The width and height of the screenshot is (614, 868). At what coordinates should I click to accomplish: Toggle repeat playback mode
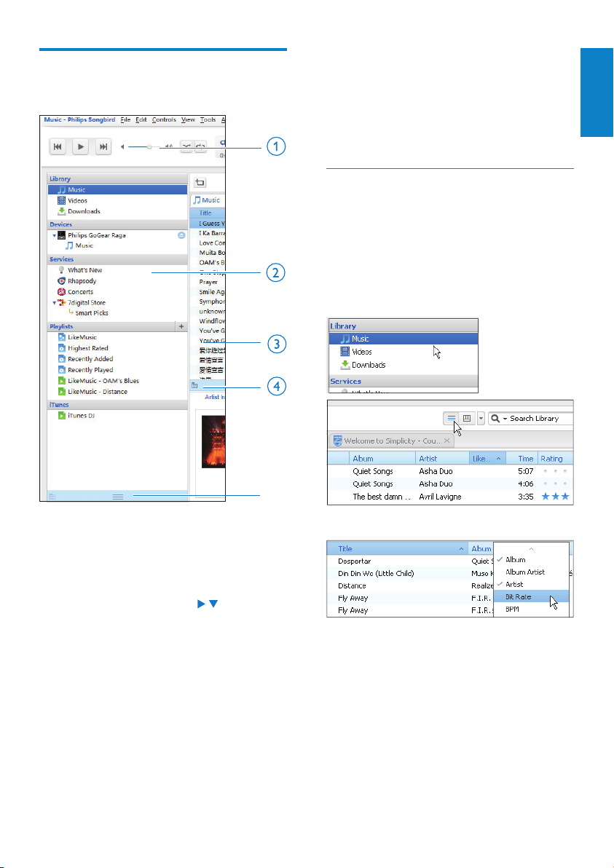[x=200, y=146]
